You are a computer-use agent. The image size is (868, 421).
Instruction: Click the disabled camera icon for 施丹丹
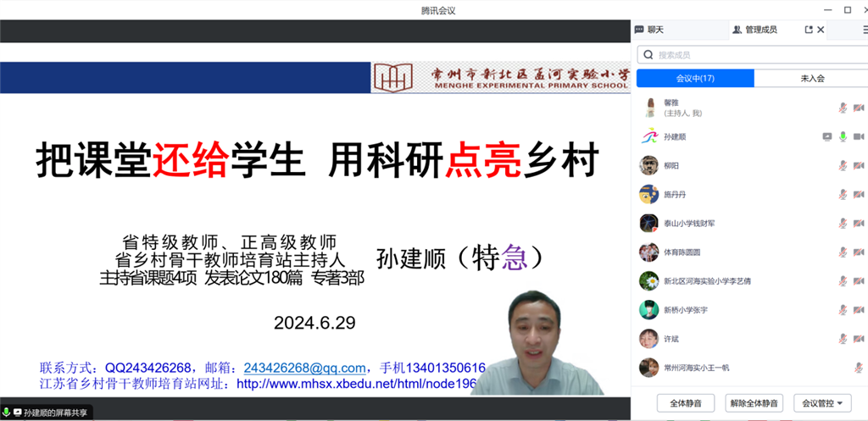(858, 194)
